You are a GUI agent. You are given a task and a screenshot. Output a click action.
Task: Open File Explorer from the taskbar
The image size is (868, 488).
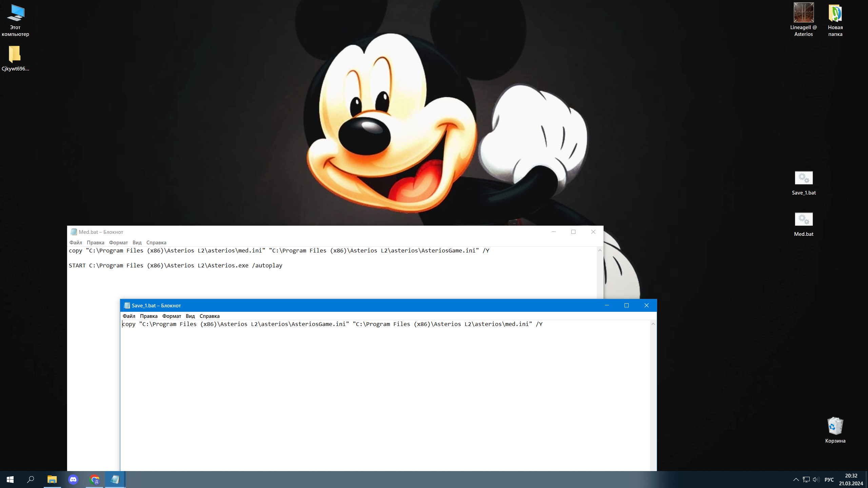tap(52, 480)
